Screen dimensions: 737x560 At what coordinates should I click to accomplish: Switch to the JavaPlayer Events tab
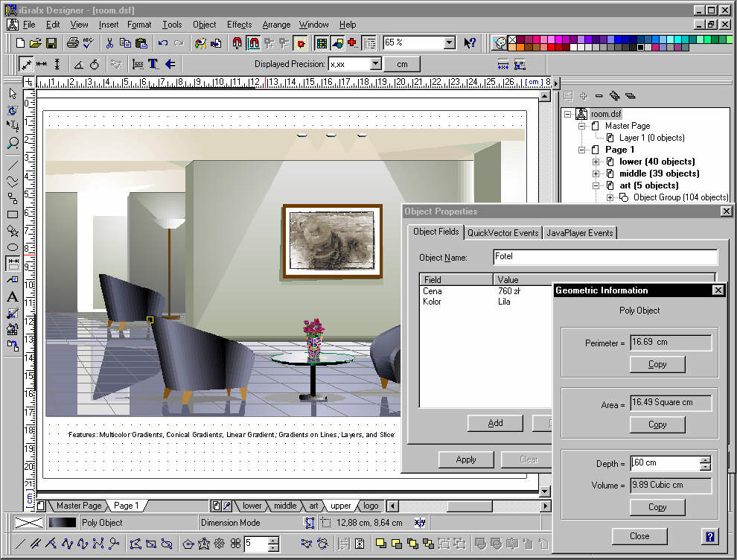point(580,233)
